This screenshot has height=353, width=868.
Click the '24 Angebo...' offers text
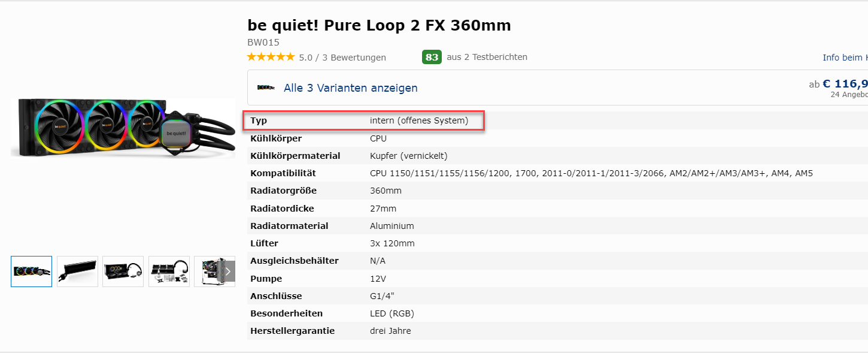point(849,95)
